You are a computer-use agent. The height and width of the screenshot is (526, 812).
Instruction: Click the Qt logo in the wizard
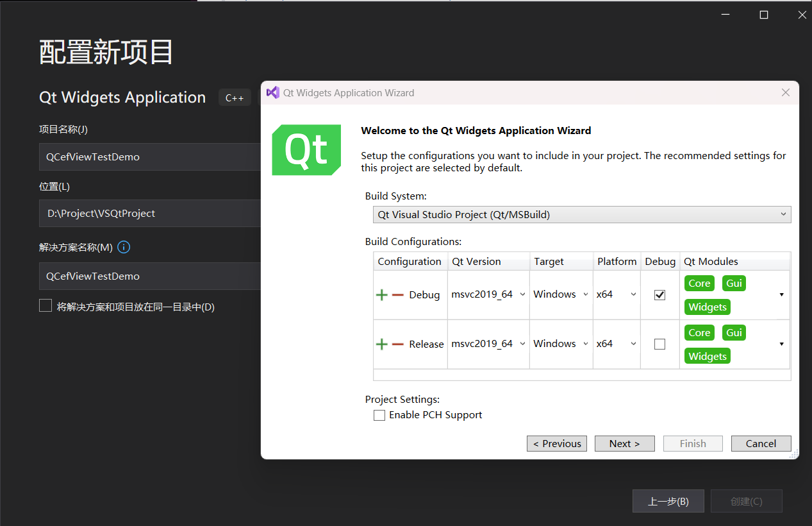(306, 150)
